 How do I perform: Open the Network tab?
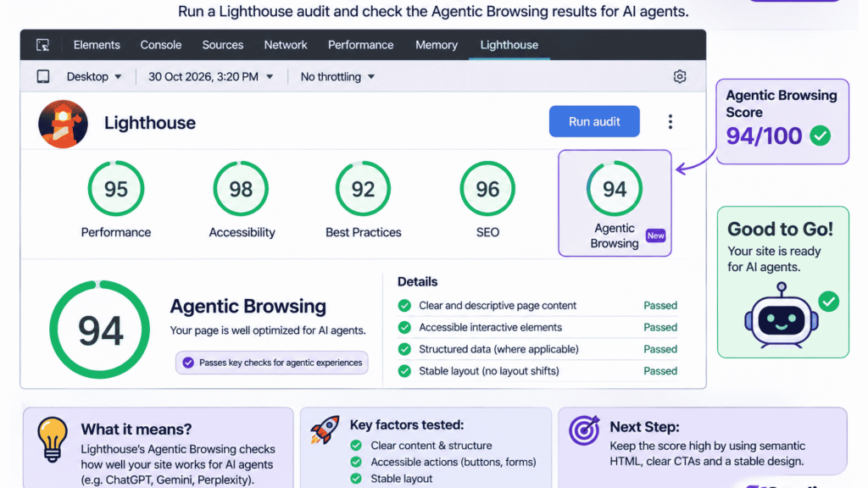(x=286, y=45)
